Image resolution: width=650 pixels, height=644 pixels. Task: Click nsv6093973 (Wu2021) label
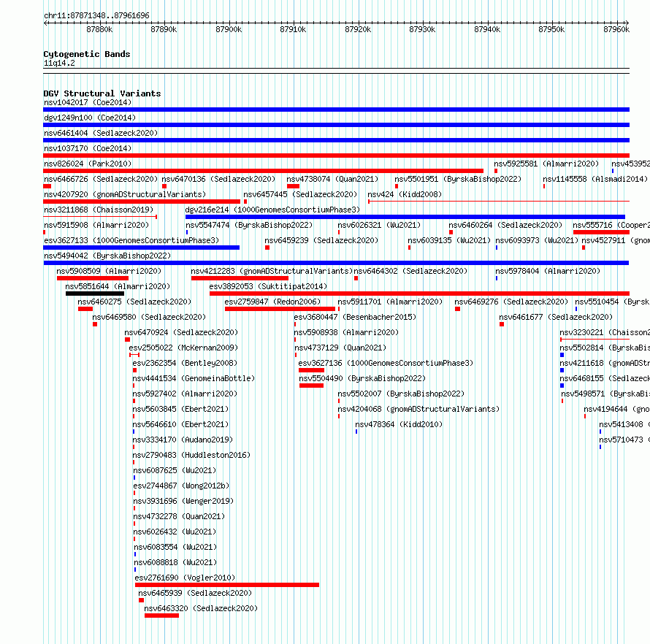[537, 240]
